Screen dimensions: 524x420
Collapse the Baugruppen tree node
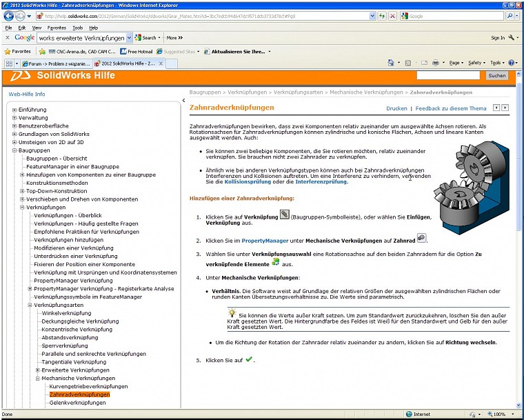click(14, 150)
